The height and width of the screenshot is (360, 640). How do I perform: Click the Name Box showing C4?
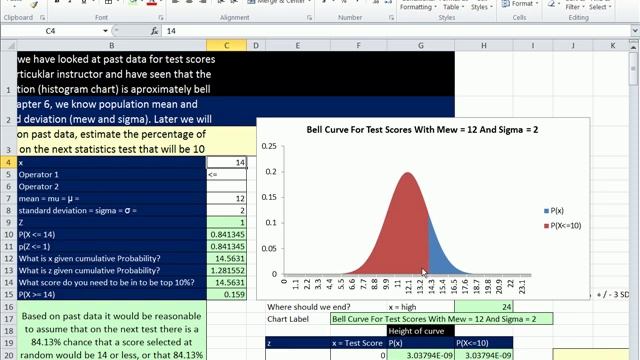point(51,31)
